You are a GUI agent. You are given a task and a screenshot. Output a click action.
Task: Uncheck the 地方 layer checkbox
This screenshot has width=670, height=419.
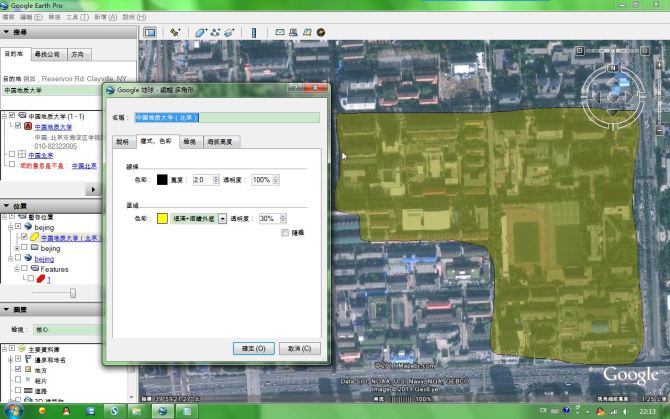point(18,369)
